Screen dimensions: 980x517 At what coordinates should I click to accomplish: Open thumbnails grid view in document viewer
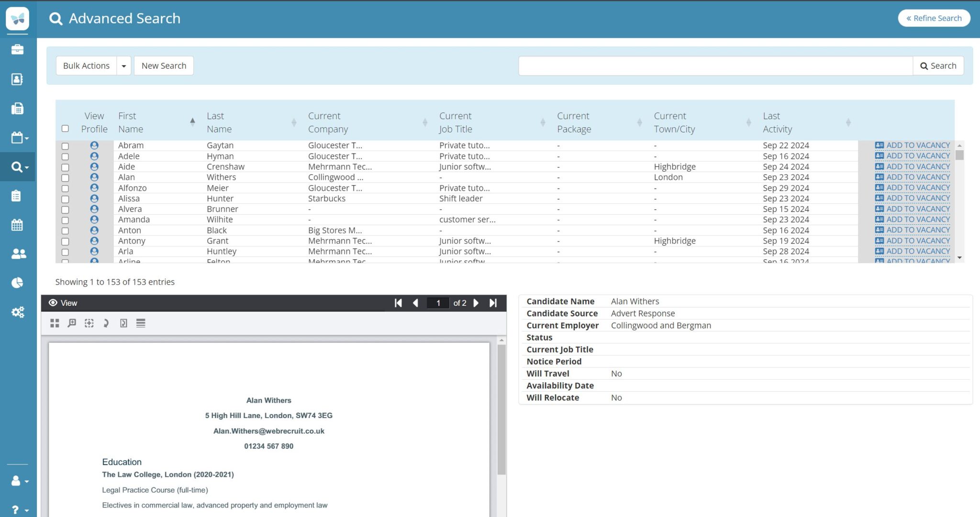click(55, 323)
